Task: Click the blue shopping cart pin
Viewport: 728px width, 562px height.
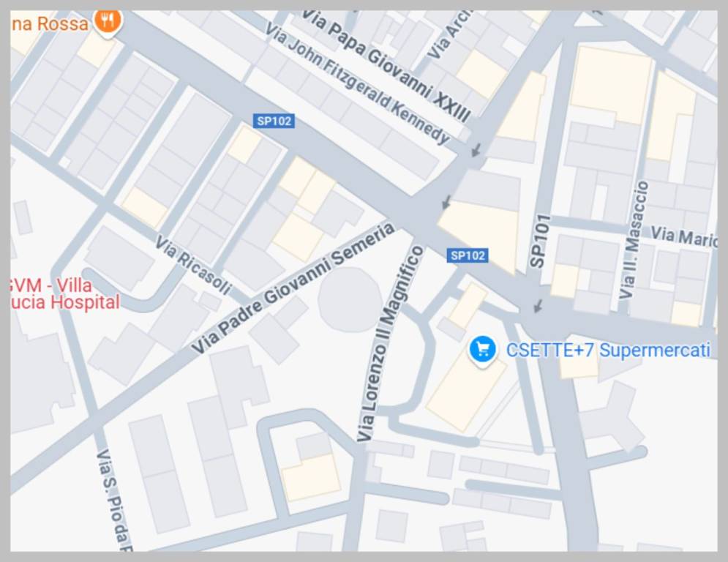Action: pyautogui.click(x=483, y=351)
